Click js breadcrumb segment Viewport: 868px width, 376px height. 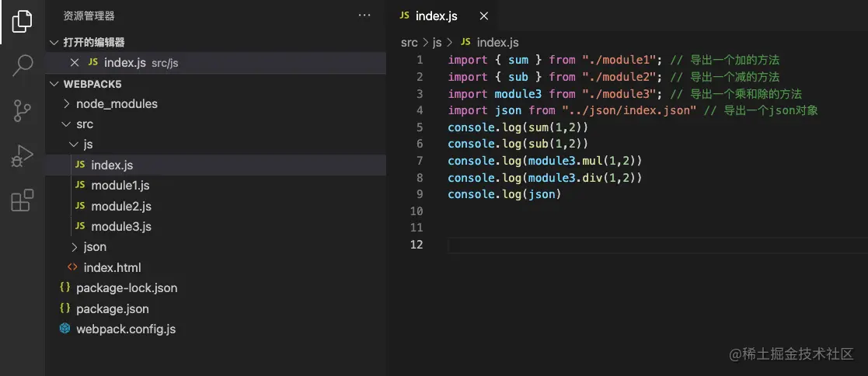[x=437, y=42]
